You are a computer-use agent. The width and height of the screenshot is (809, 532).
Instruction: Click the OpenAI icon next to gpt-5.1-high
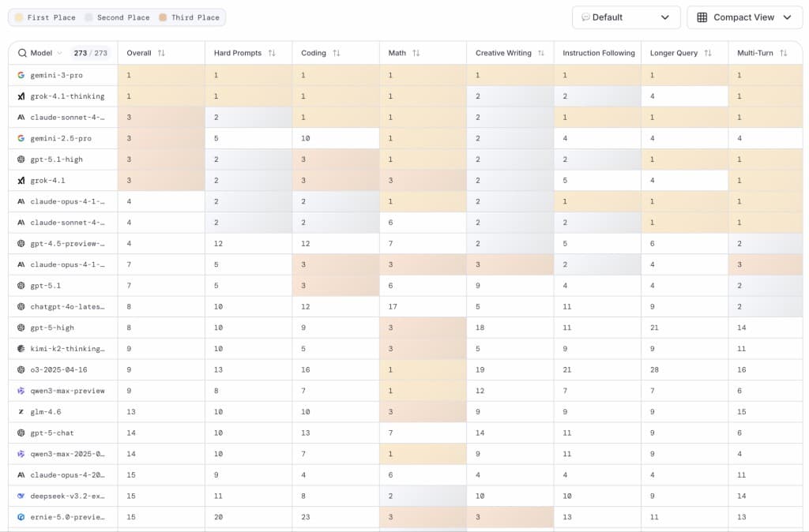click(x=20, y=159)
